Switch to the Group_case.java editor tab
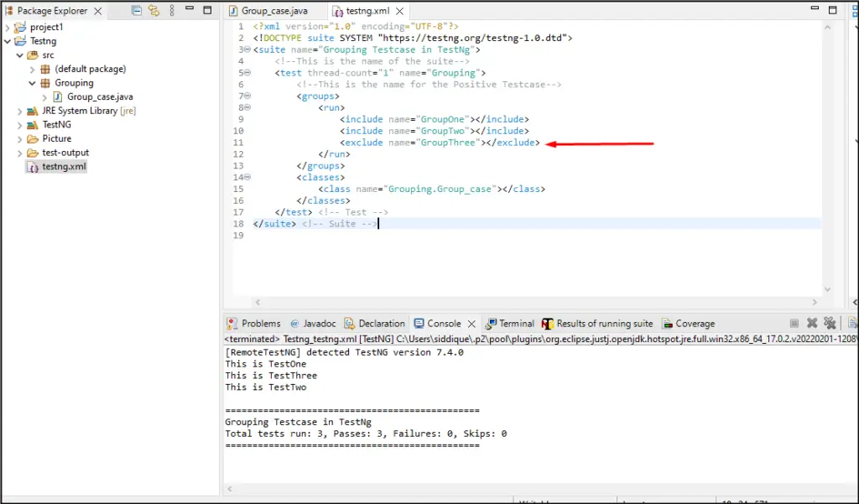 pyautogui.click(x=274, y=10)
